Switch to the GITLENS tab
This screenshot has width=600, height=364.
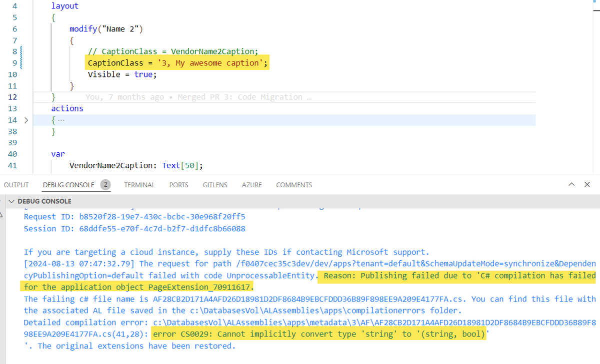(215, 185)
